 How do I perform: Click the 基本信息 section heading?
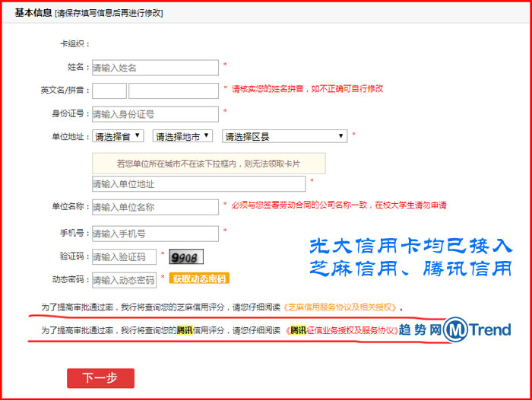pyautogui.click(x=33, y=13)
